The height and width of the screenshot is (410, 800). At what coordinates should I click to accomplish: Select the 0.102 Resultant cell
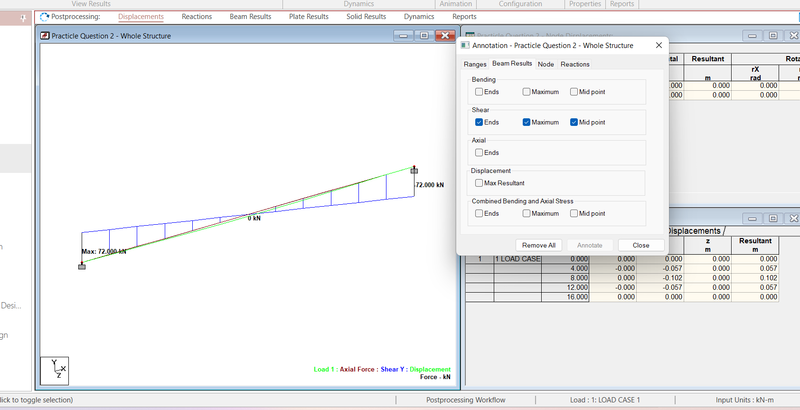coord(755,278)
